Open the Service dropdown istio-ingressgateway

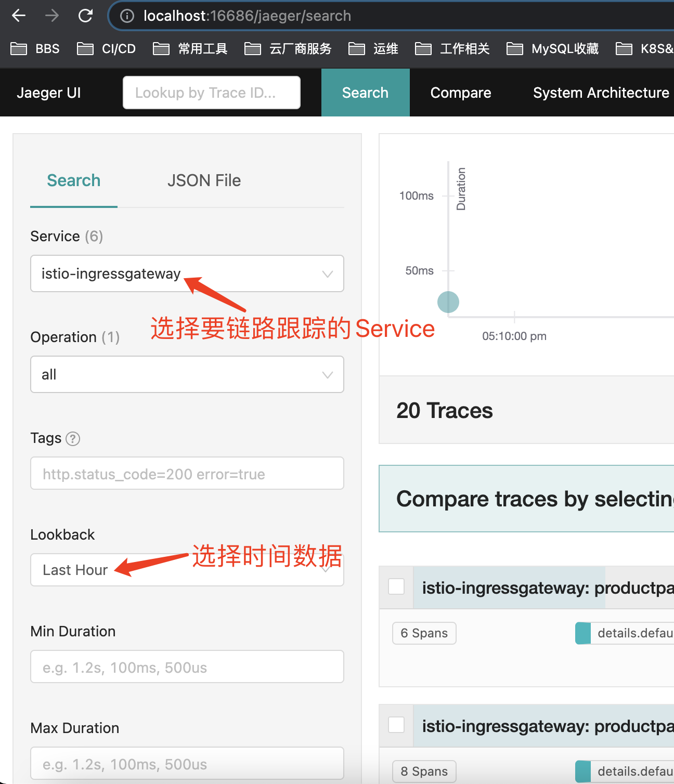(187, 273)
